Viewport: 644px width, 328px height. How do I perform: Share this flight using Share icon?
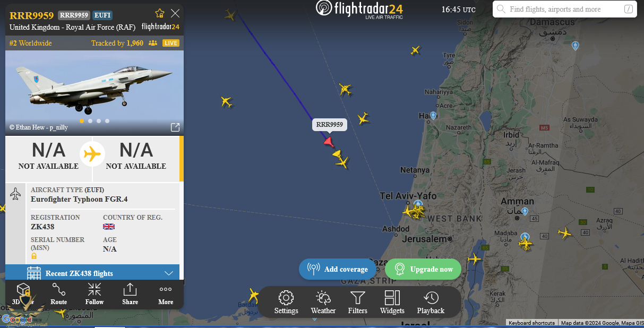tap(130, 294)
